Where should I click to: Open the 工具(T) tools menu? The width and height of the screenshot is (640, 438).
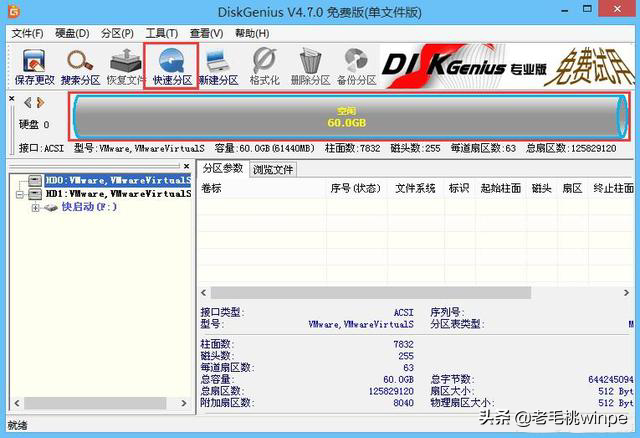(x=162, y=33)
